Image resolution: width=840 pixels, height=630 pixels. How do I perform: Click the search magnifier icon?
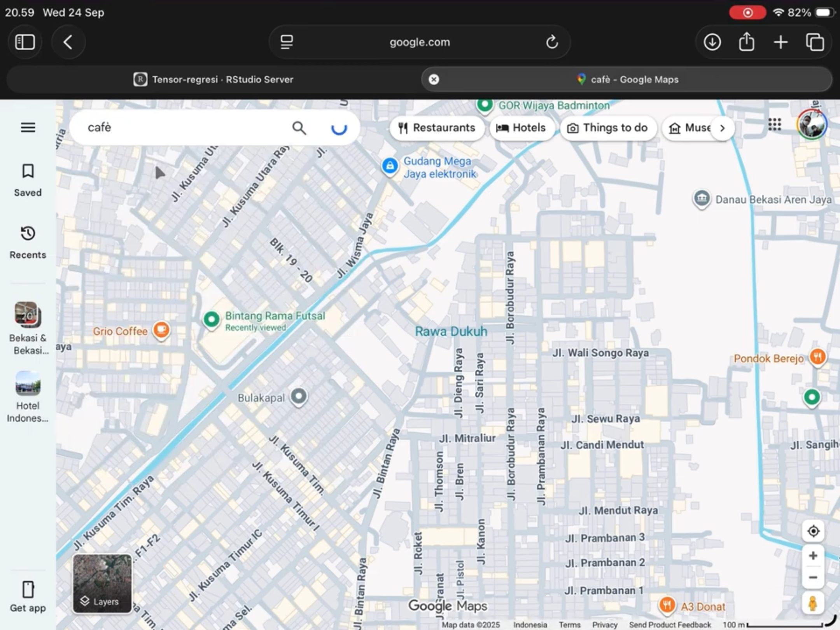tap(299, 128)
